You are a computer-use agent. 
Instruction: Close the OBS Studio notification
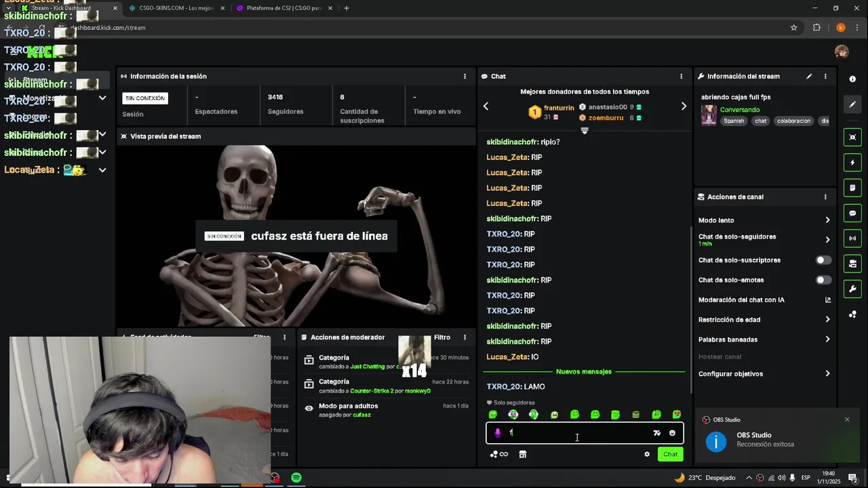point(847,420)
